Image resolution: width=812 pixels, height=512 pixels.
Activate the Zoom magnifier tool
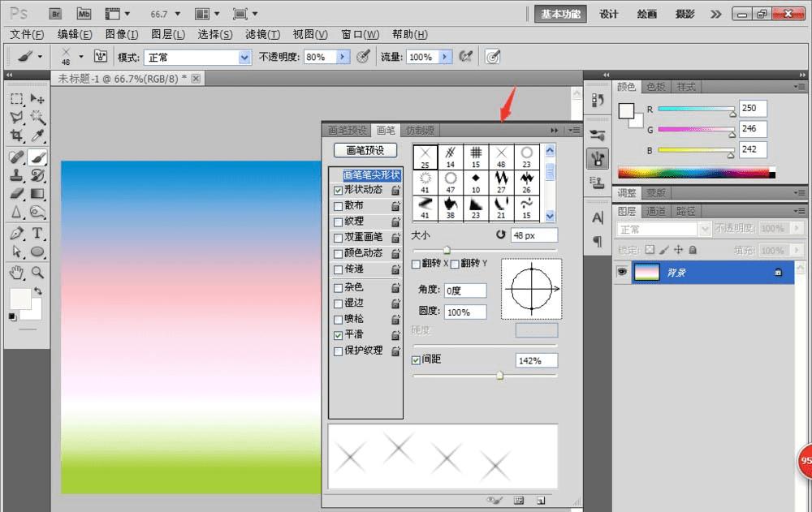37,272
